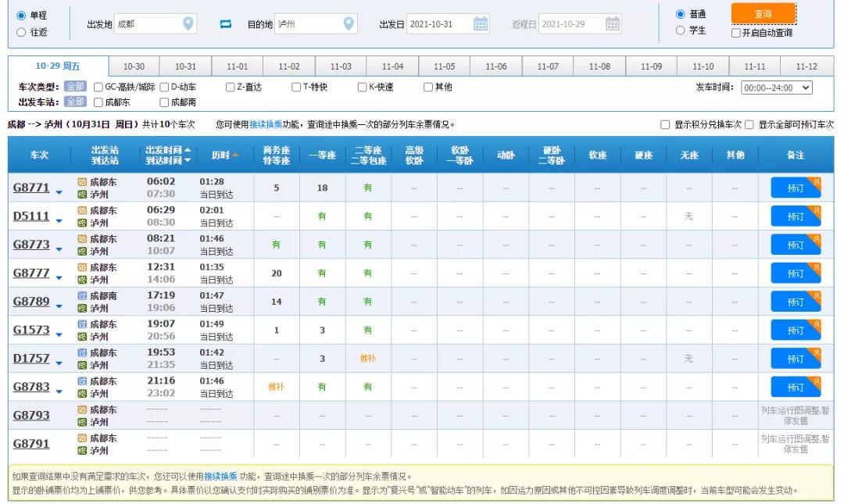Viewport: 844px width, 504px height.
Task: Click the 始 station badge beside 成都东 for G8771
Action: click(x=83, y=182)
